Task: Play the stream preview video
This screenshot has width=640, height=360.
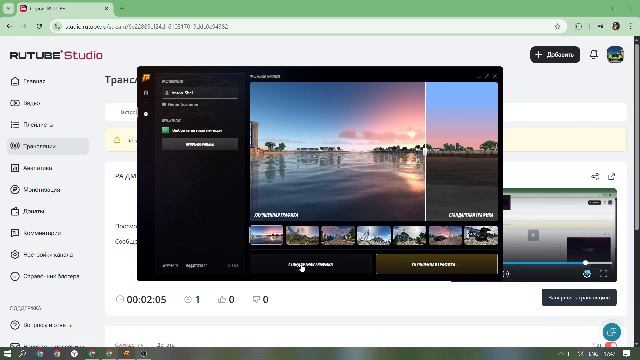Action: [x=533, y=235]
